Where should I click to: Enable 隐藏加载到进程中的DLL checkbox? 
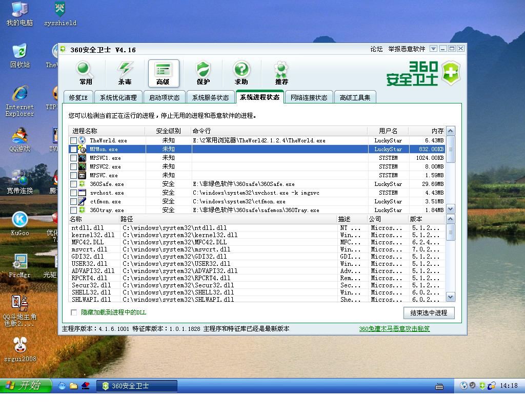(74, 312)
